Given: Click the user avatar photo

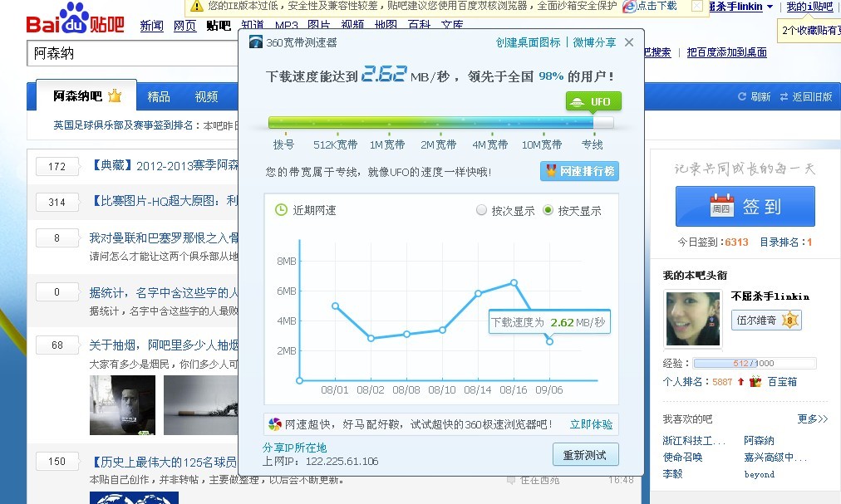Looking at the screenshot, I should click(692, 319).
